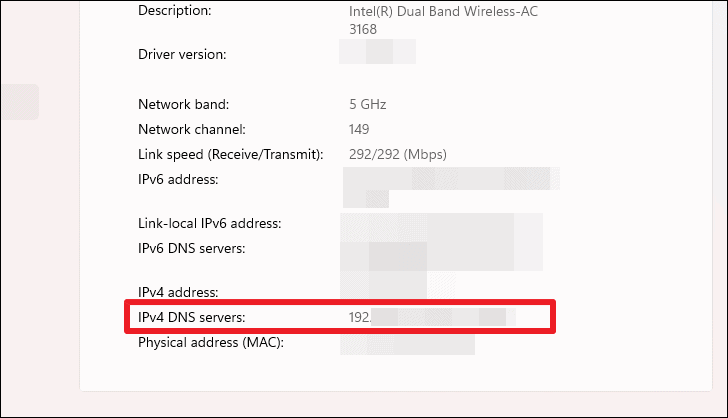Select the blurred IPv6 address value
Viewport: 728px width, 418px height.
[451, 187]
